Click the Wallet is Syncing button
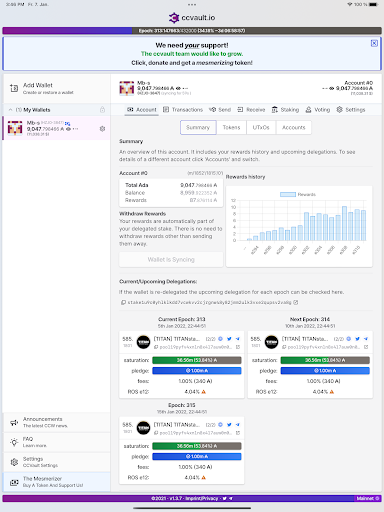Image resolution: width=384 pixels, height=512 pixels. click(x=171, y=259)
